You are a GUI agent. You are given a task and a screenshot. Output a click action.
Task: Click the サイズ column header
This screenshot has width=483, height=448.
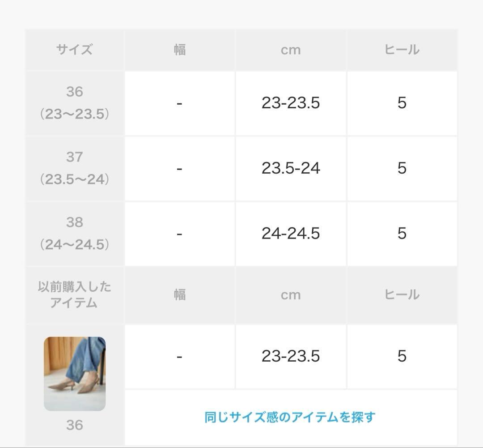point(75,50)
